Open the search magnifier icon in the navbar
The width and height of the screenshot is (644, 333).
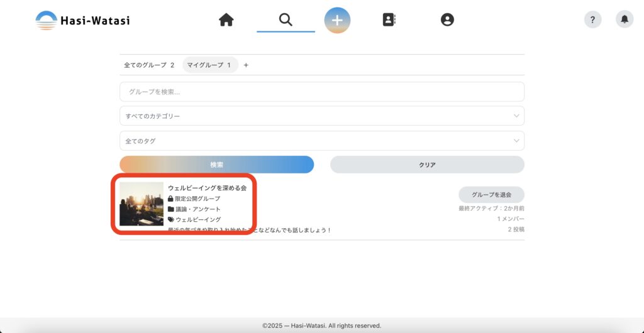click(286, 19)
